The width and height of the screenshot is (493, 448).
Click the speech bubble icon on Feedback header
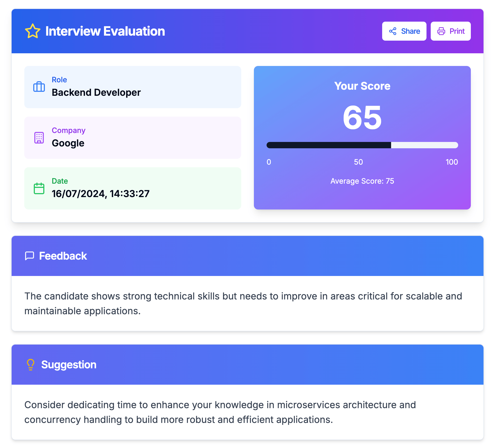coord(29,255)
